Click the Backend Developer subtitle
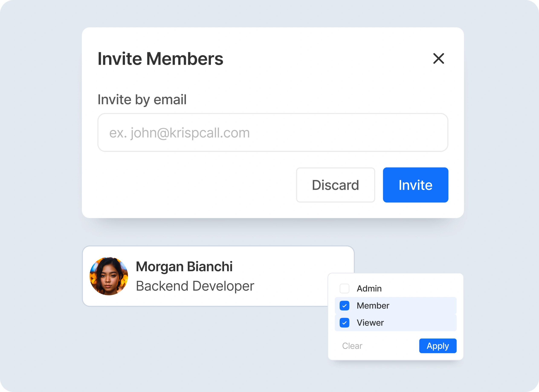The height and width of the screenshot is (392, 539). 195,286
